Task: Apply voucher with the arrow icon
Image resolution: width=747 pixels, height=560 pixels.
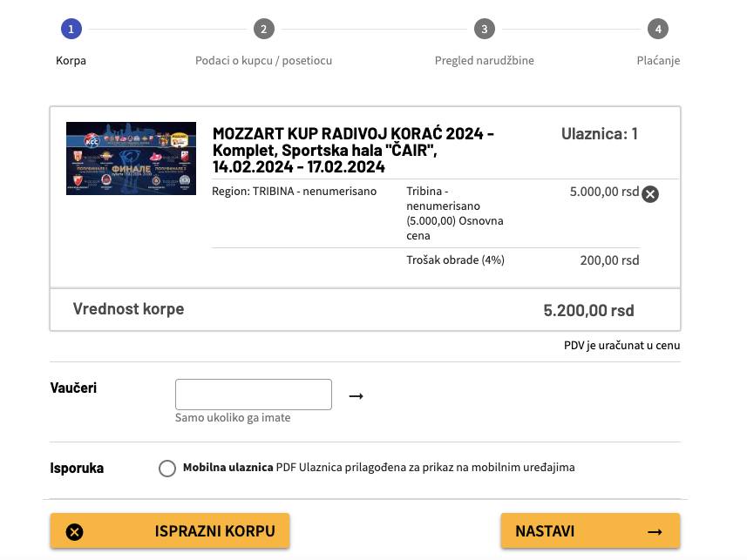Action: tap(356, 396)
